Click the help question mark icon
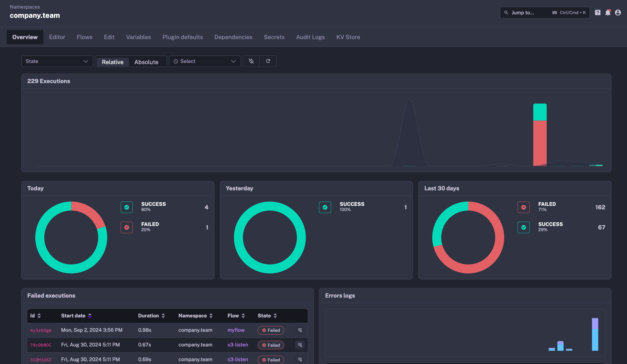Viewport: 627px width, 364px height. (598, 13)
